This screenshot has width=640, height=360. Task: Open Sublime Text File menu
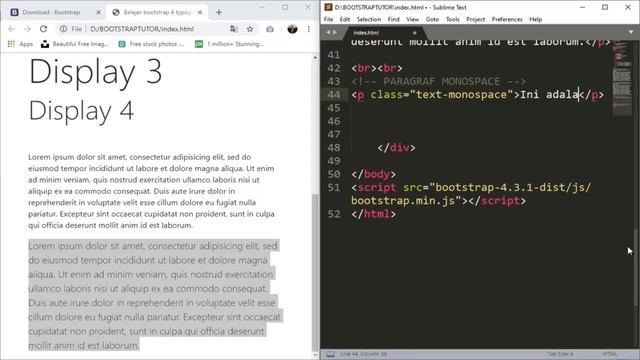coord(329,19)
